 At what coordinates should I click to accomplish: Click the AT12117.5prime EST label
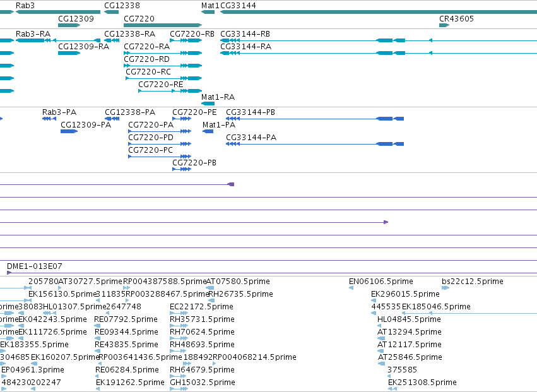pos(410,345)
